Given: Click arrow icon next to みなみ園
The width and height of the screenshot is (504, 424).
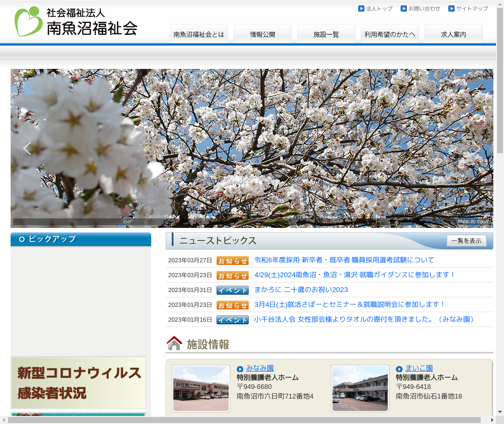Looking at the screenshot, I should pyautogui.click(x=240, y=369).
